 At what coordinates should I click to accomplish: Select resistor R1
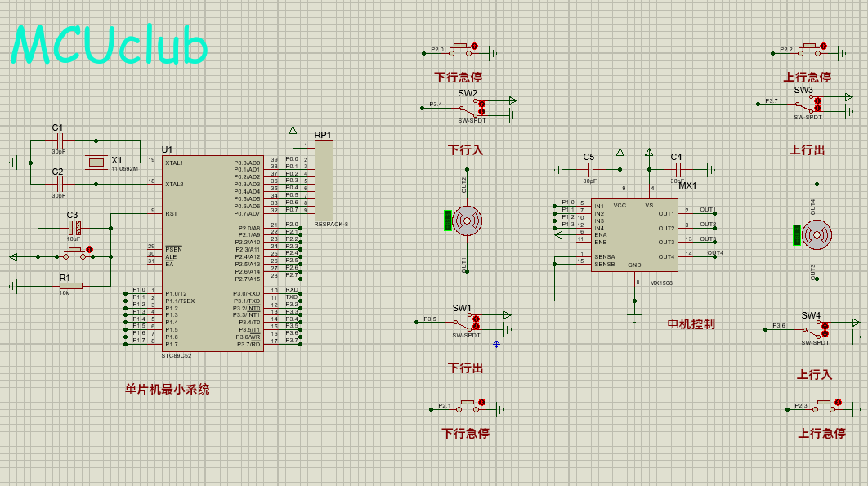(71, 286)
